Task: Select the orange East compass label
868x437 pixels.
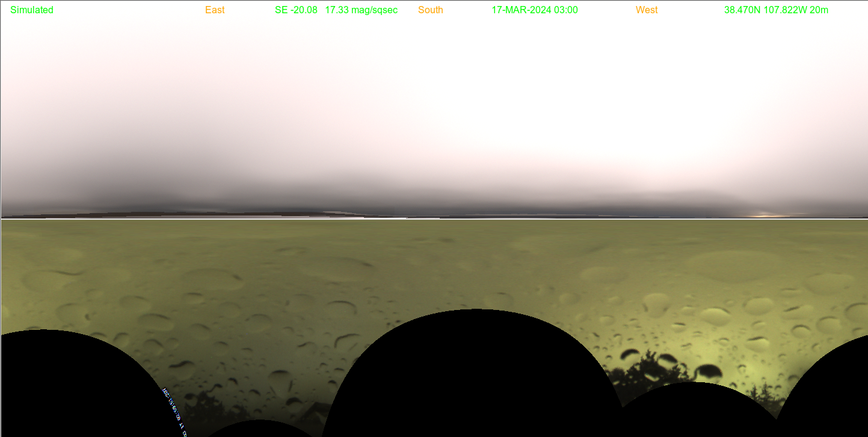Action: 215,10
